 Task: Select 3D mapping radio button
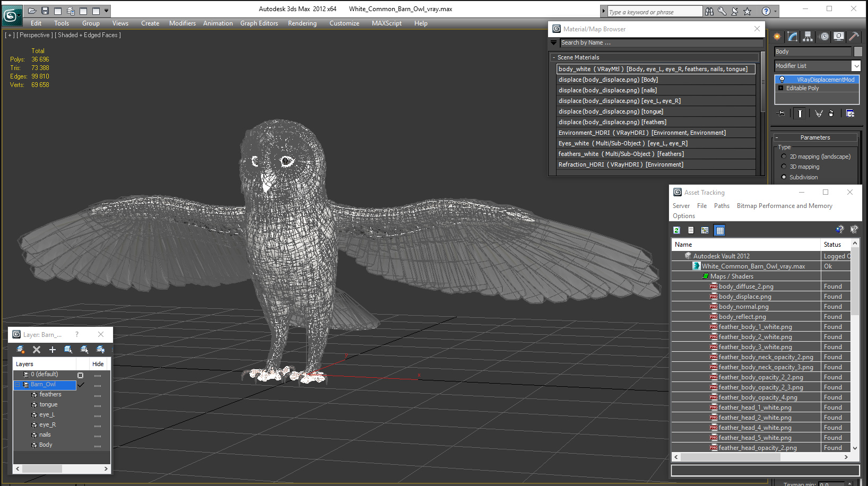(x=784, y=167)
